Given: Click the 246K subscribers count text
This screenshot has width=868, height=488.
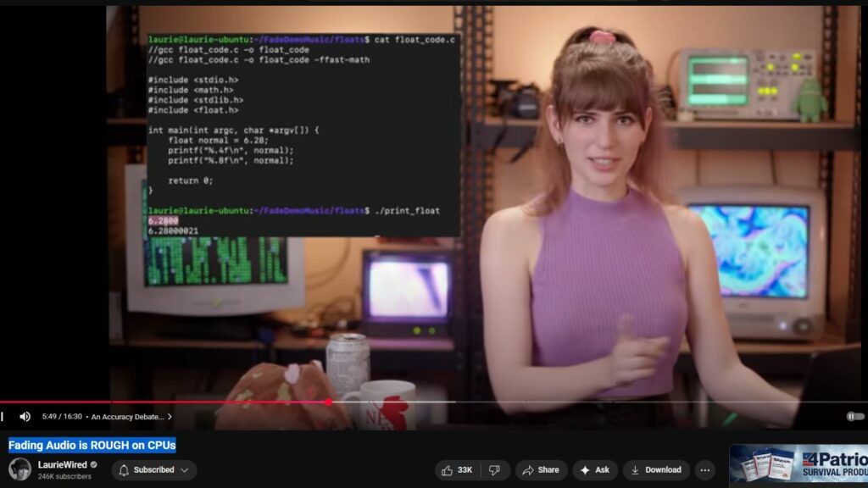Looking at the screenshot, I should point(64,477).
